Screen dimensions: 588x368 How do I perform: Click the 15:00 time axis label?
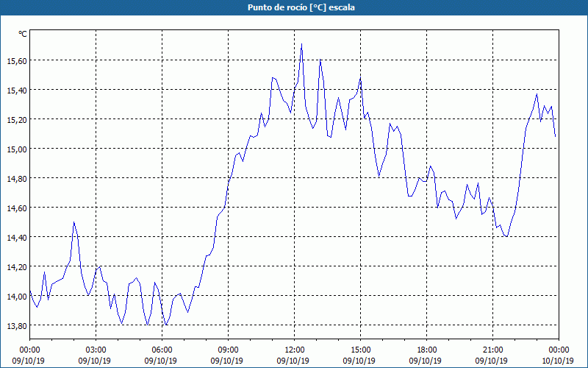(x=360, y=350)
